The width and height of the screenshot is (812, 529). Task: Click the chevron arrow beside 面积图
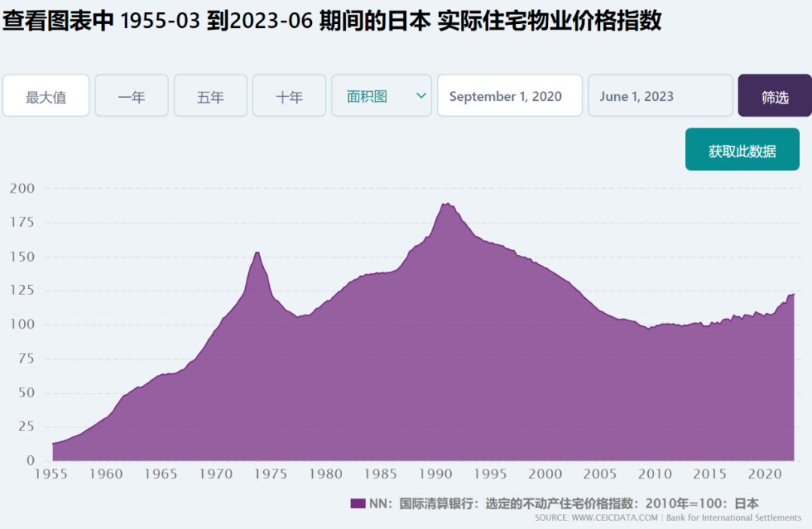422,96
